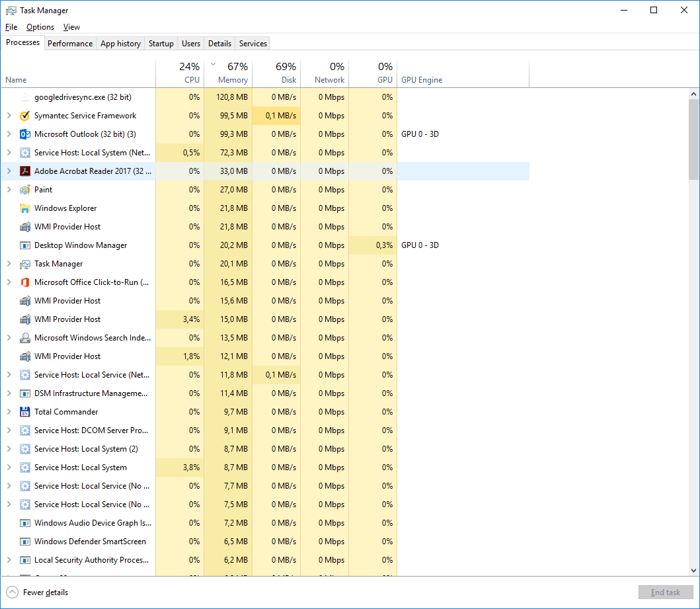Screen dimensions: 700x609
Task: Expand Service Host: DCOM Server Process group
Action: click(9, 430)
